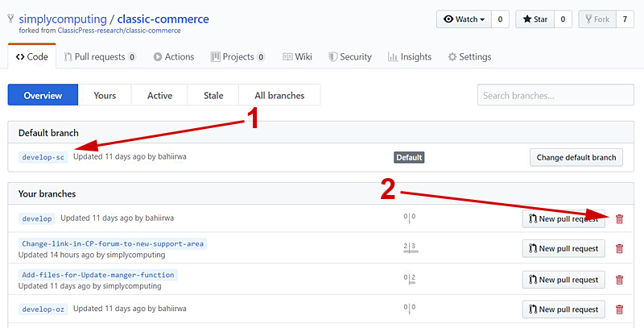Delete the develop-oz branch
The height and width of the screenshot is (328, 644).
(x=619, y=309)
